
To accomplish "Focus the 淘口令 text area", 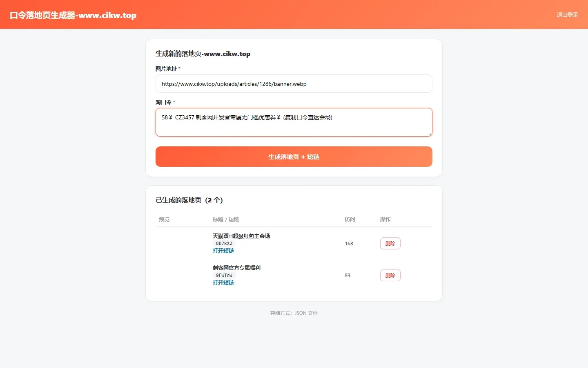I will [294, 122].
